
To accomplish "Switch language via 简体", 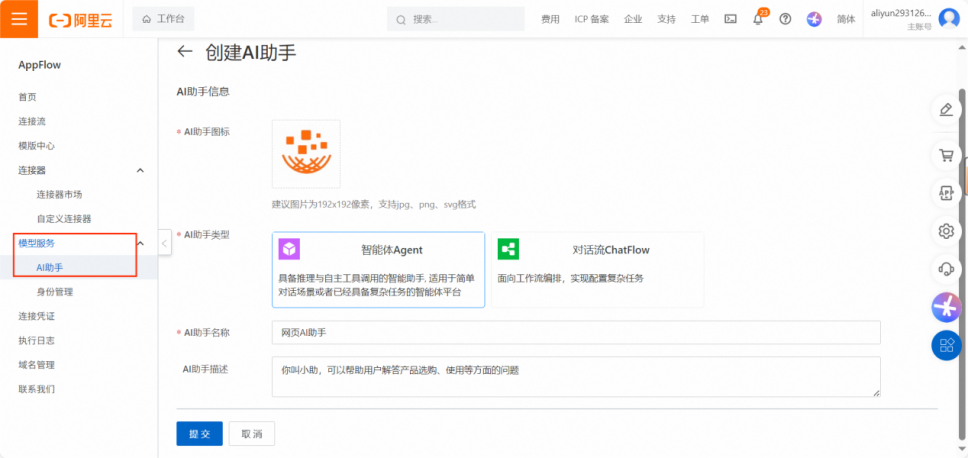I will (846, 19).
